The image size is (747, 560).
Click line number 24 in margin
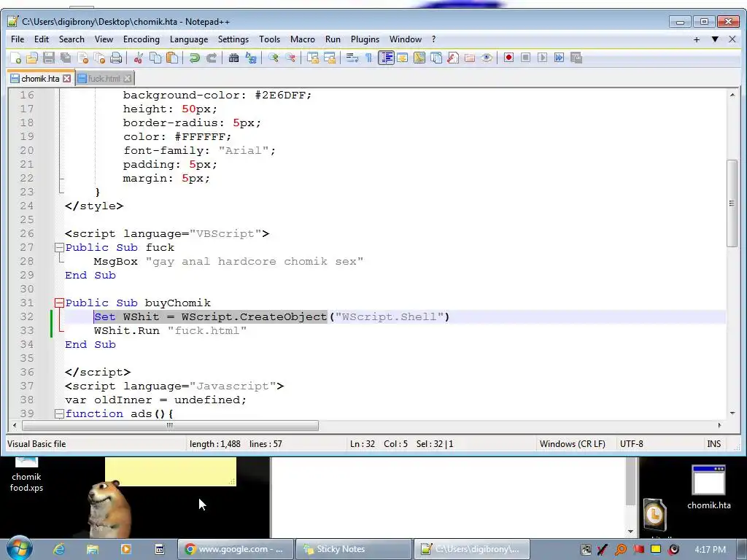click(26, 206)
